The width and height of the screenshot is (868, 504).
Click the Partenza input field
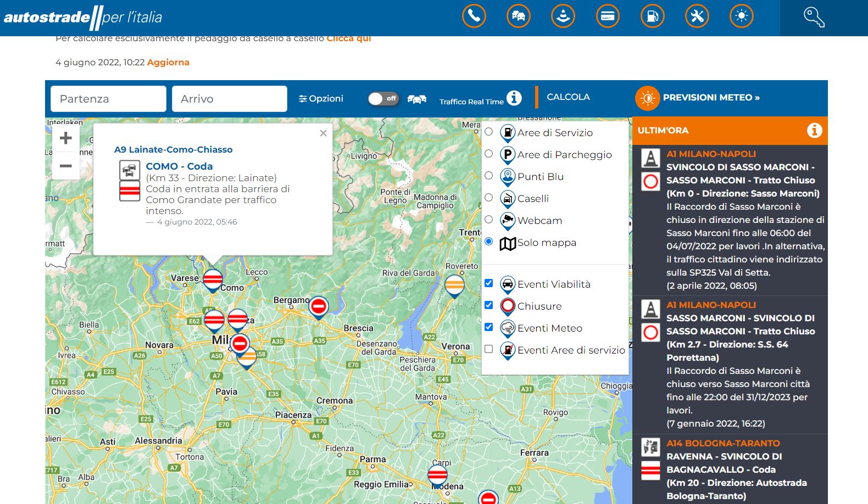[x=108, y=99]
